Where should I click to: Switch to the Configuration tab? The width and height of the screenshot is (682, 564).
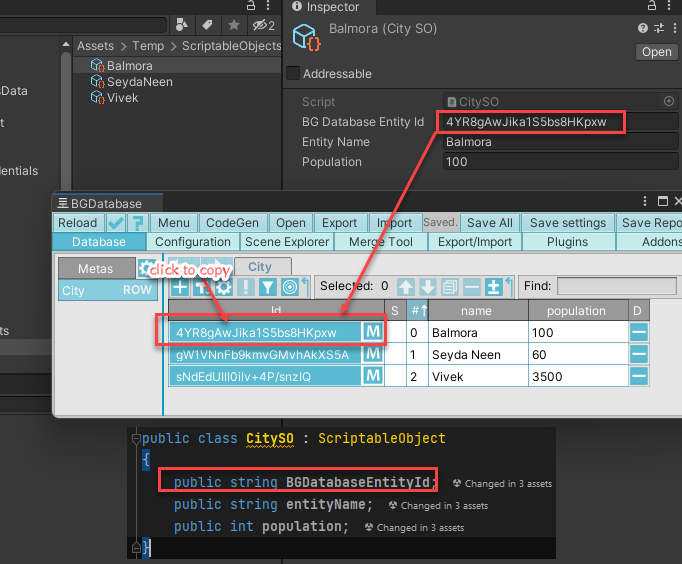click(193, 242)
